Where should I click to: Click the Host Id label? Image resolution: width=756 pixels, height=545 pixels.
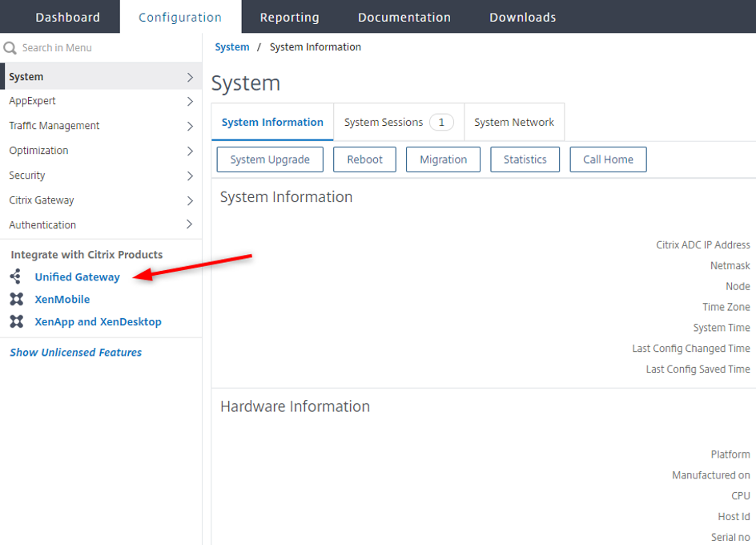(x=734, y=516)
